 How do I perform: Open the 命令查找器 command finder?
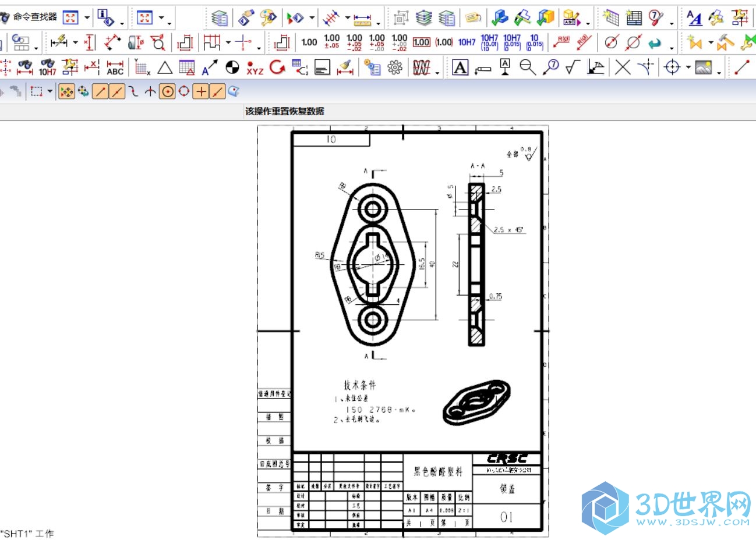click(29, 17)
